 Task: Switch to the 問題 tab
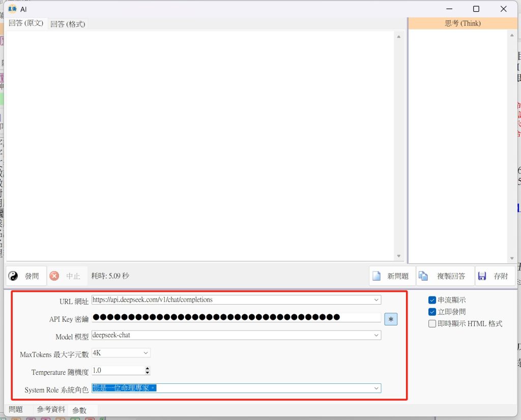click(x=16, y=409)
